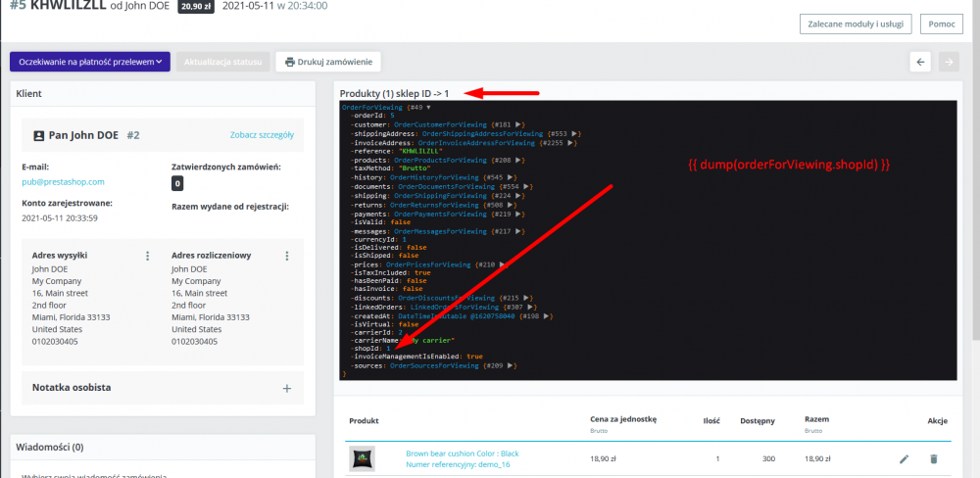
Task: Delete Brown bear cushion with trash icon
Action: (934, 458)
